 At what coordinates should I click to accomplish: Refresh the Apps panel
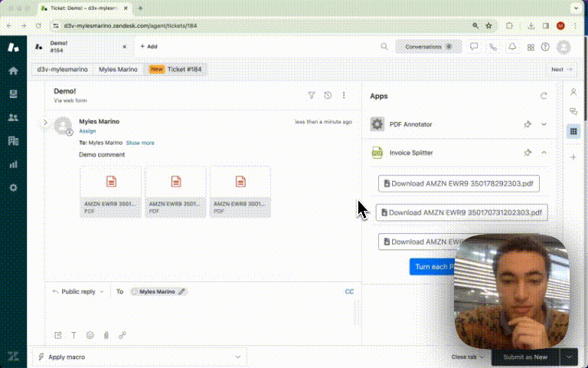point(544,97)
